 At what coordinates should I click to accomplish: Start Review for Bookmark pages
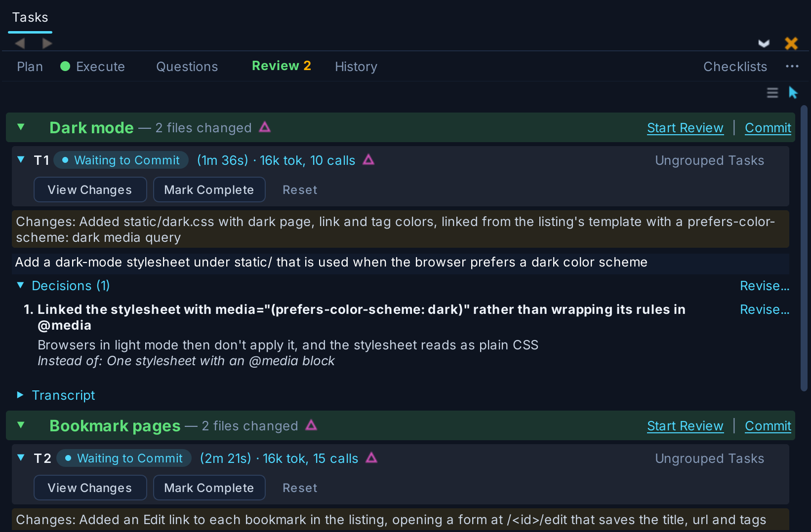tap(685, 426)
